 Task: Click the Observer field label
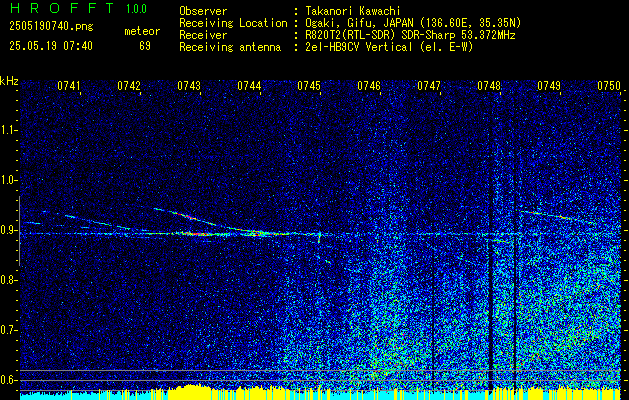(x=203, y=11)
